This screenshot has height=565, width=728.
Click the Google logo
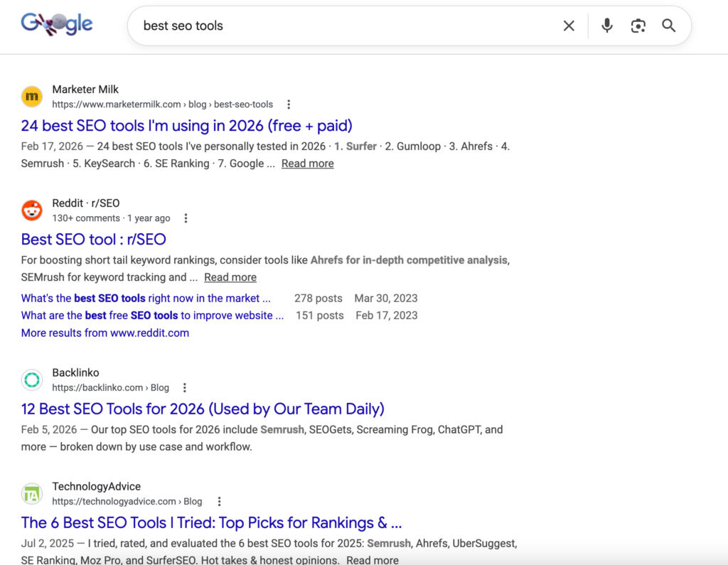pyautogui.click(x=57, y=24)
